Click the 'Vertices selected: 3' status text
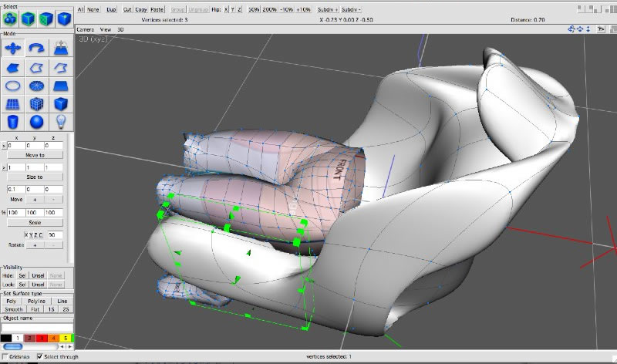This screenshot has width=617, height=364. click(x=164, y=20)
